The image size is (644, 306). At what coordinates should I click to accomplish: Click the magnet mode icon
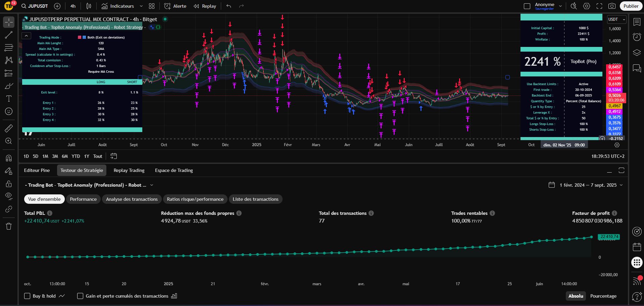pos(9,158)
